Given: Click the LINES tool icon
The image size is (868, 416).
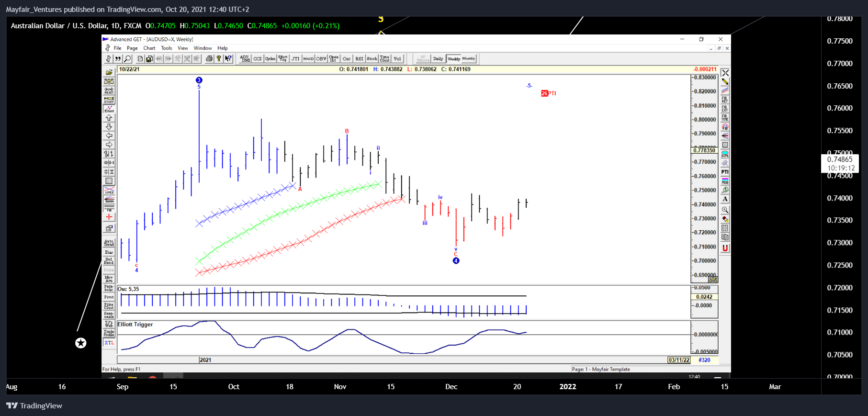Looking at the screenshot, I should [109, 191].
